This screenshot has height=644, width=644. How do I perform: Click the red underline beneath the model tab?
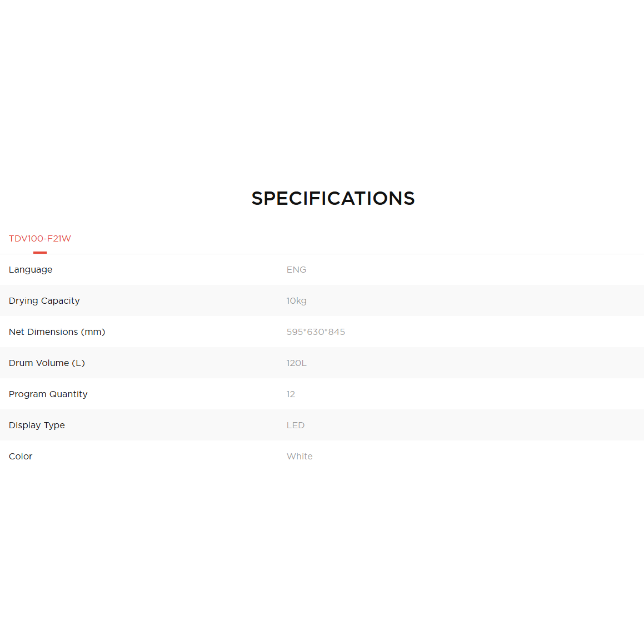point(40,253)
